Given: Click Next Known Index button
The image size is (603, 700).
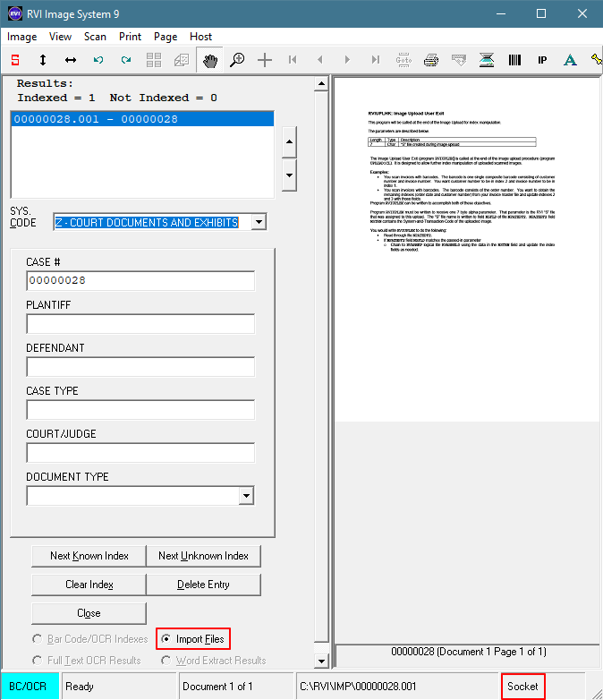Looking at the screenshot, I should click(89, 556).
